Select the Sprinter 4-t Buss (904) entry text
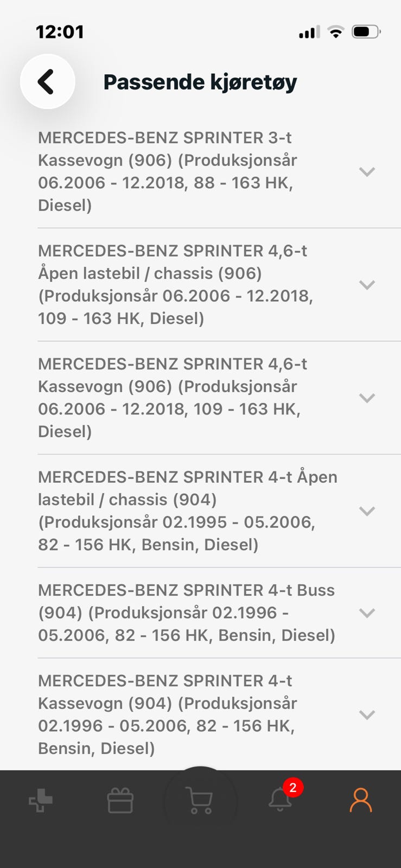Screen dimensions: 401x868 click(x=187, y=612)
